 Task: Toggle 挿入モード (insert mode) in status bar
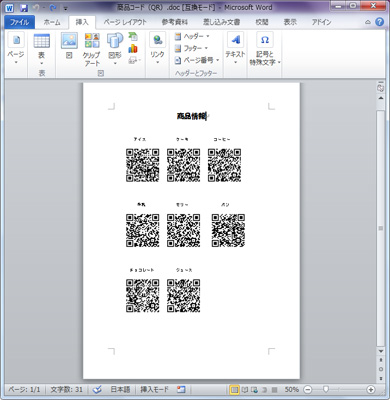154,389
